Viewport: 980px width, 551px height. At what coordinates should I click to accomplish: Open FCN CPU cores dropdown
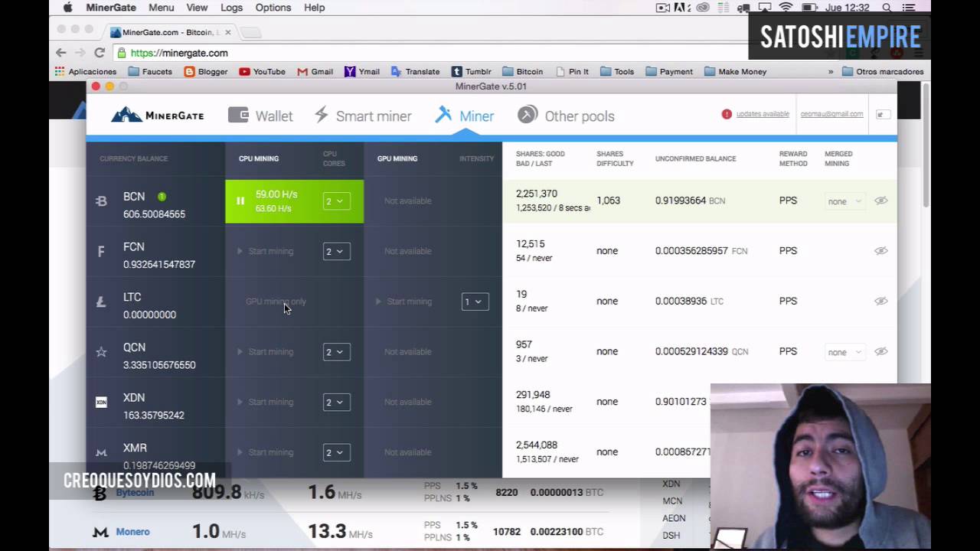coord(337,251)
